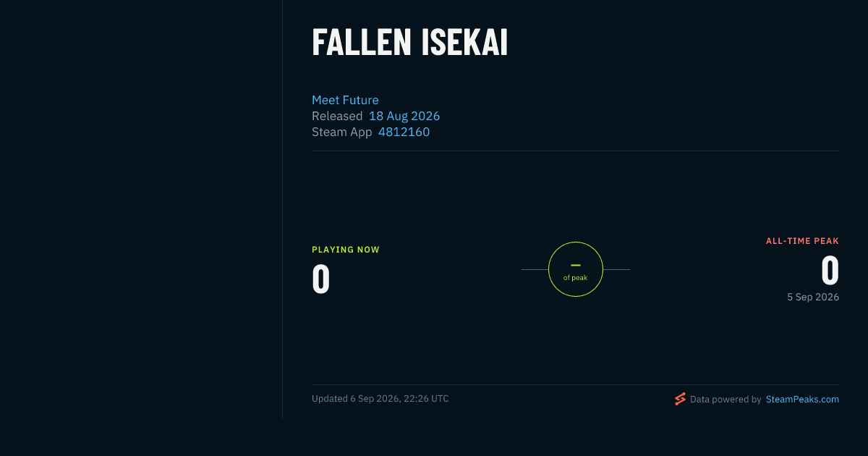Click the of peak caption text

tap(576, 278)
